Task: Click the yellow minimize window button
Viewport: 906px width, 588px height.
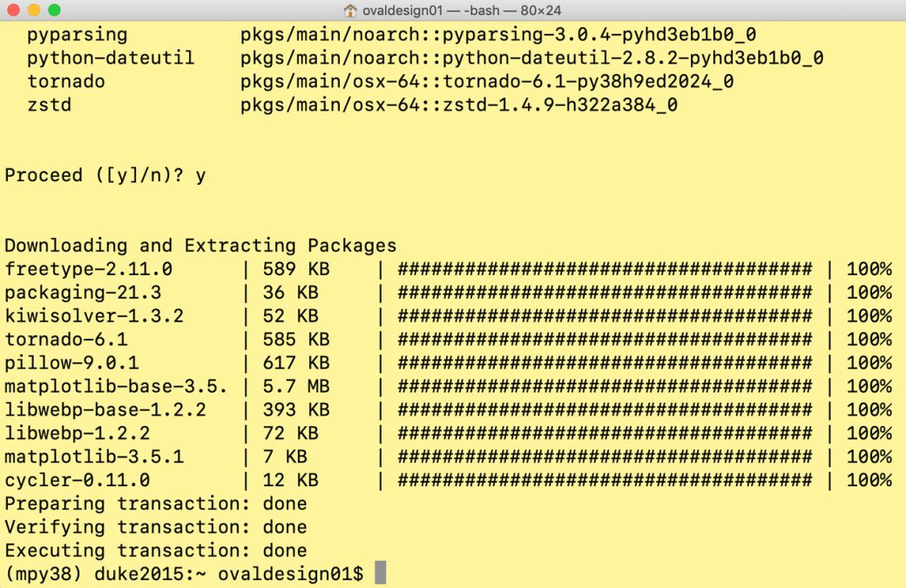Action: tap(34, 10)
